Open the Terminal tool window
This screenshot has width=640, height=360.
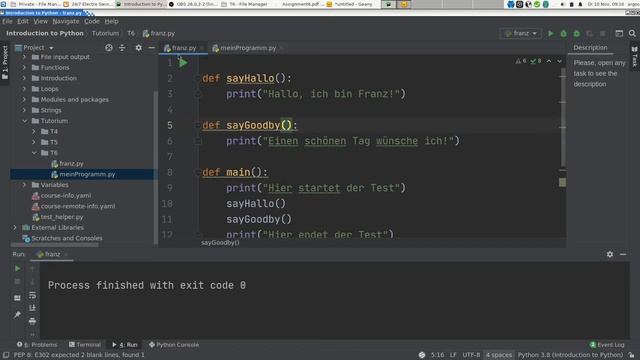(84, 345)
